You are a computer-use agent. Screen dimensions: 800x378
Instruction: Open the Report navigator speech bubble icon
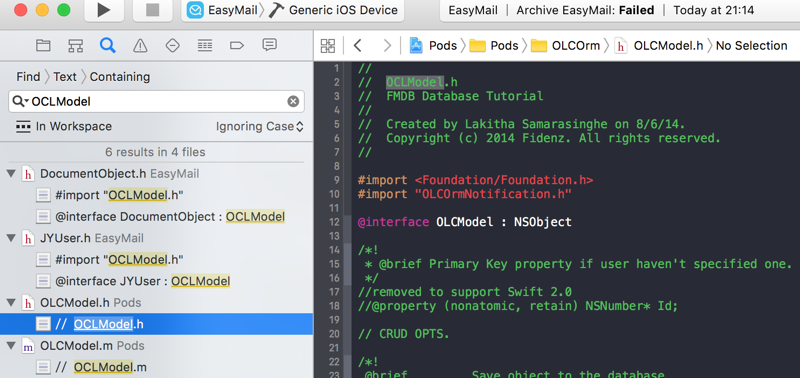269,45
